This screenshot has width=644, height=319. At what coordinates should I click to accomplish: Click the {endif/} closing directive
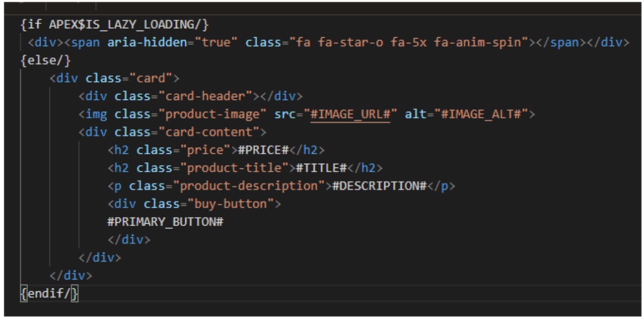click(x=49, y=294)
